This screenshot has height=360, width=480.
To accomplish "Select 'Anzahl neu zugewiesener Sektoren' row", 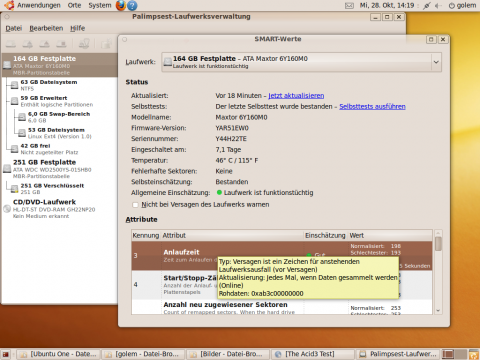I will (x=282, y=307).
